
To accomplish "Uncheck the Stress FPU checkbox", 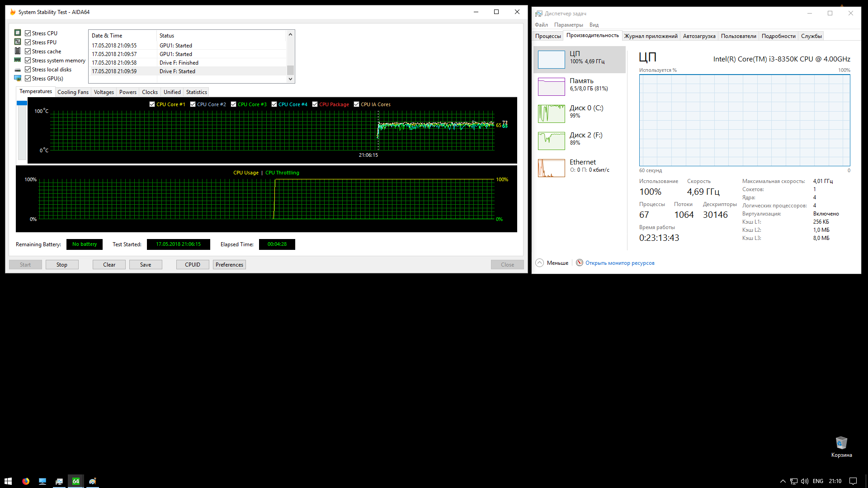I will pos(28,42).
